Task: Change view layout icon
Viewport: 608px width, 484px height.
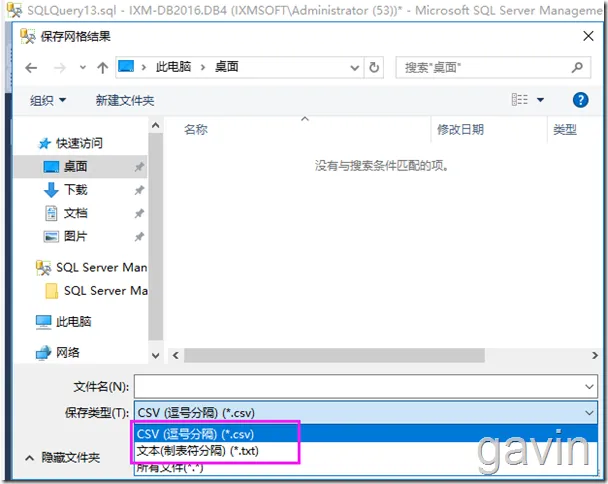Action: click(520, 100)
